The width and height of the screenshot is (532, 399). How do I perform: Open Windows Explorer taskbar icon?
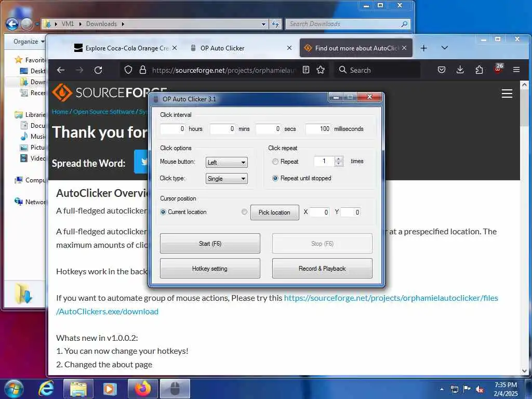click(78, 389)
